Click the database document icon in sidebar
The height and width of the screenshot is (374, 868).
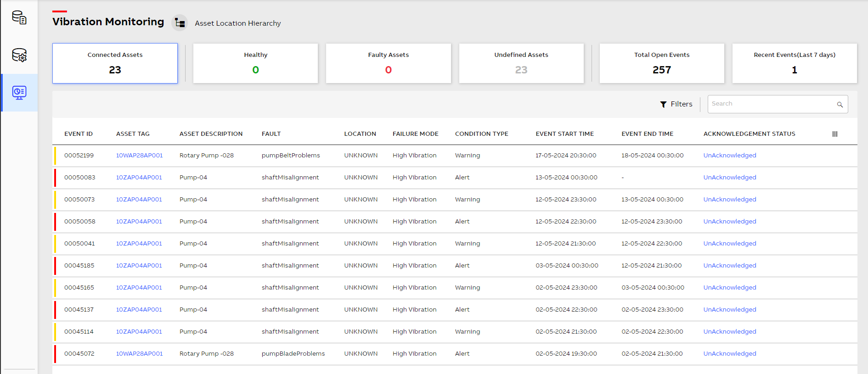[19, 17]
